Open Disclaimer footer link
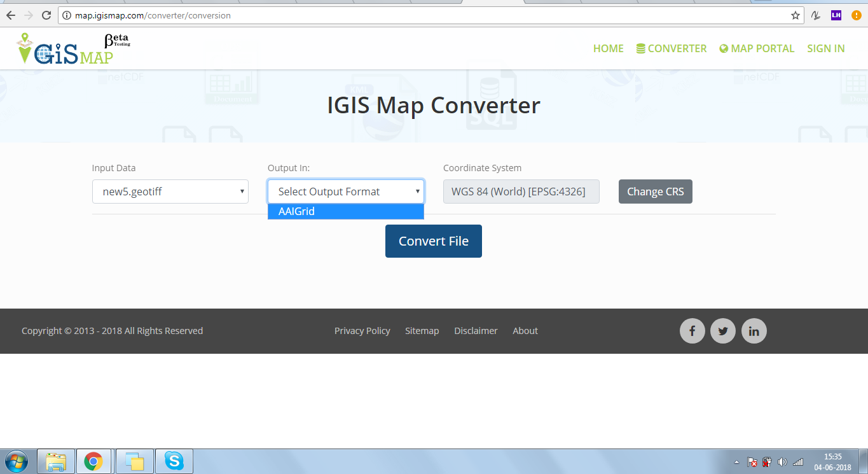 click(x=476, y=331)
